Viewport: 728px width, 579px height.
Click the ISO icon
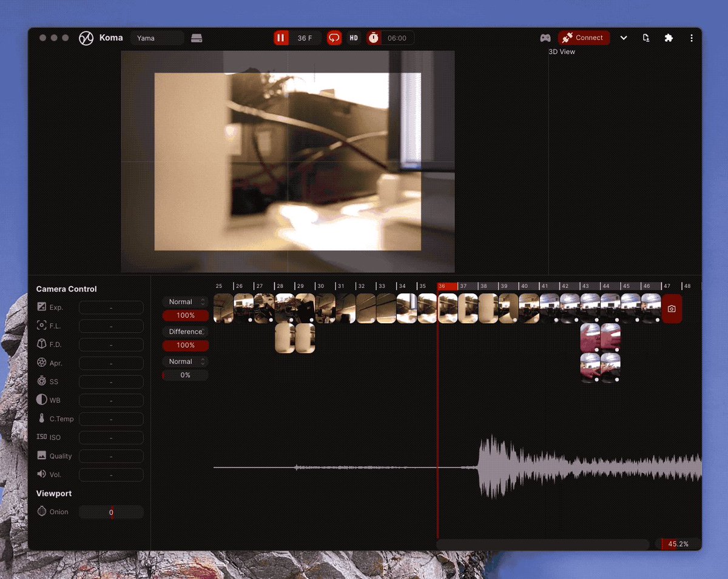(42, 437)
